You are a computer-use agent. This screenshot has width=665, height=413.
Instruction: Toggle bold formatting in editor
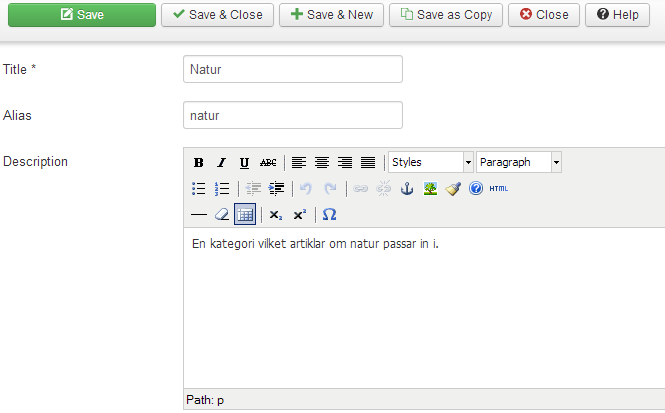click(x=198, y=162)
